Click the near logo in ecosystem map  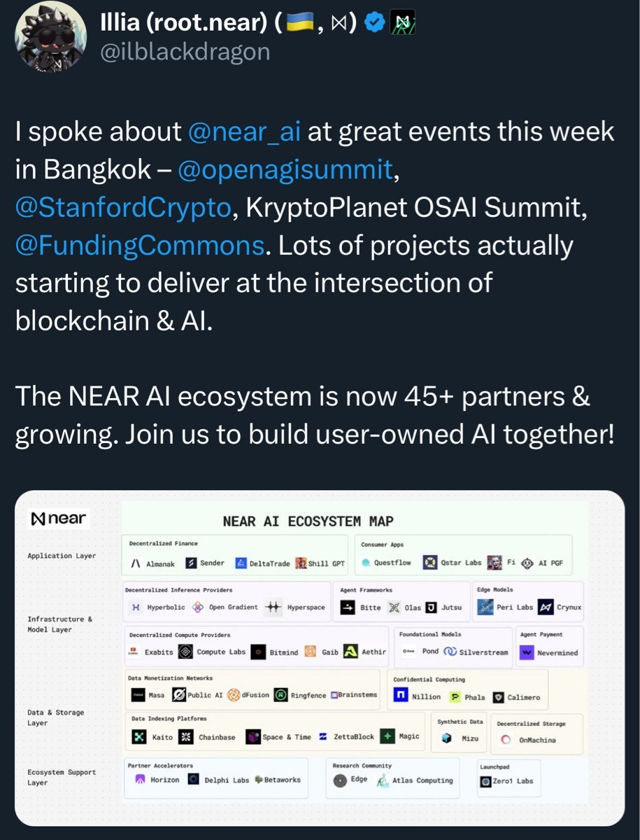[59, 519]
